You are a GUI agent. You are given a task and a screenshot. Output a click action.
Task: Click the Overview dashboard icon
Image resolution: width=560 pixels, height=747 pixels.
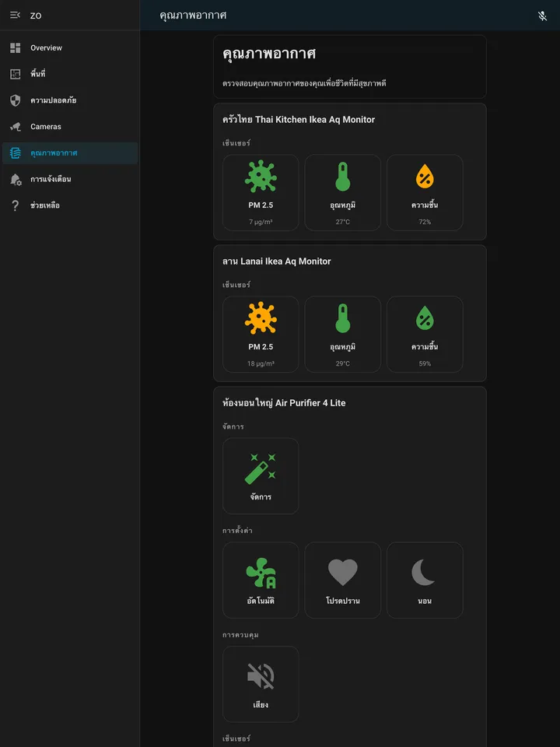16,47
